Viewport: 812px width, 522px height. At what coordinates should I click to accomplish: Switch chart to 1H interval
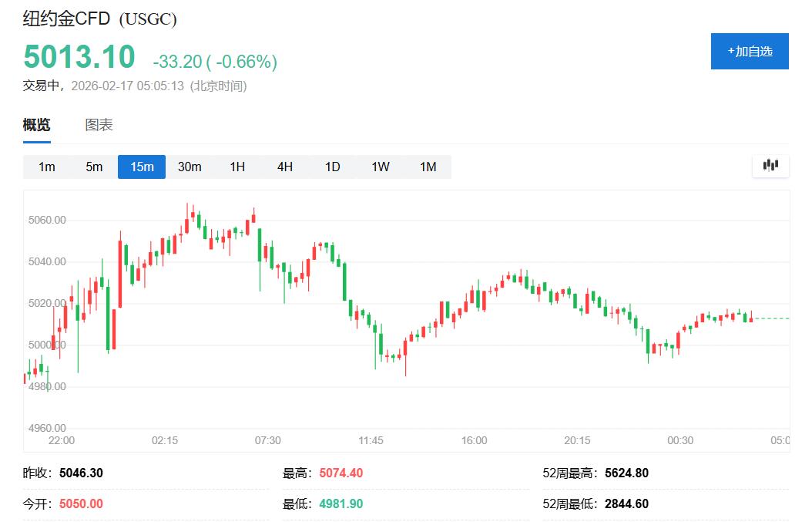[237, 167]
